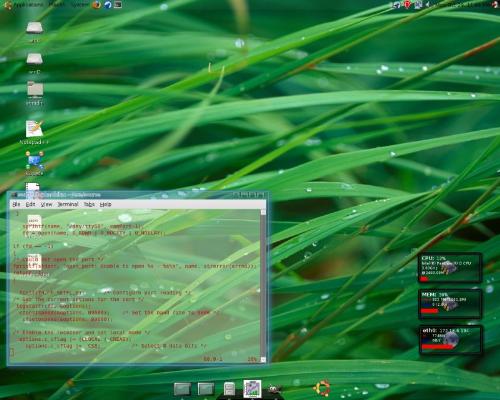
Task: Click the second window thumbnail in the dock
Action: click(206, 389)
